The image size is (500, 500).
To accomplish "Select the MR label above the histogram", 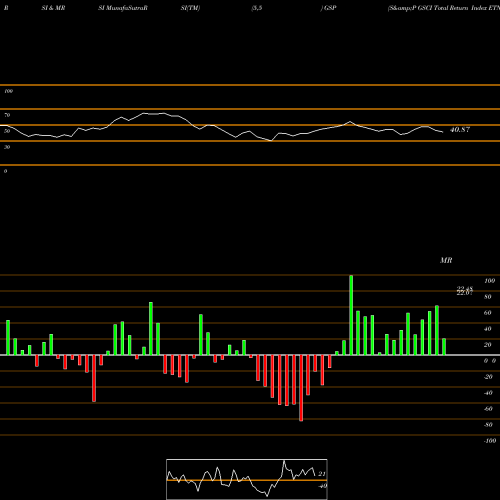I will coord(446,260).
